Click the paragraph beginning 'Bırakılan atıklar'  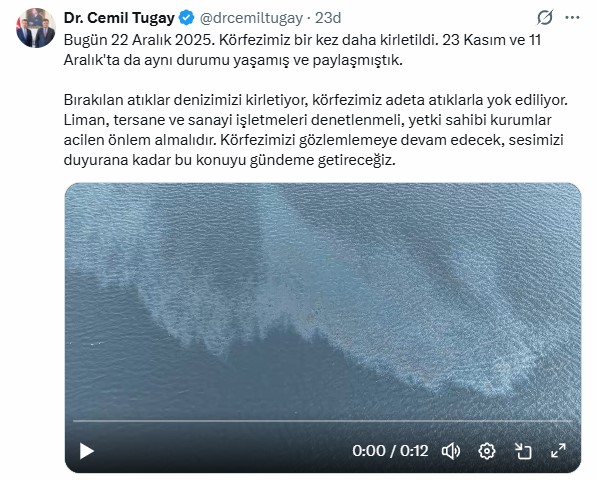coord(315,130)
